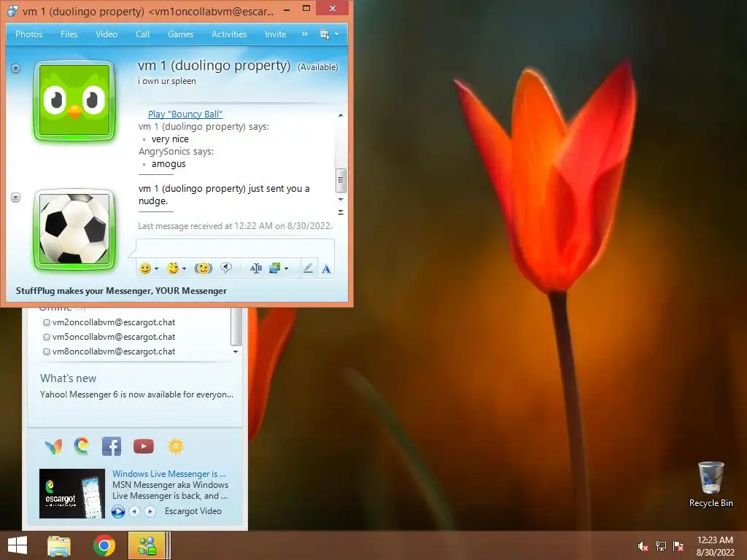747x560 pixels.
Task: Show more toolbar items with the chevron
Action: [305, 34]
